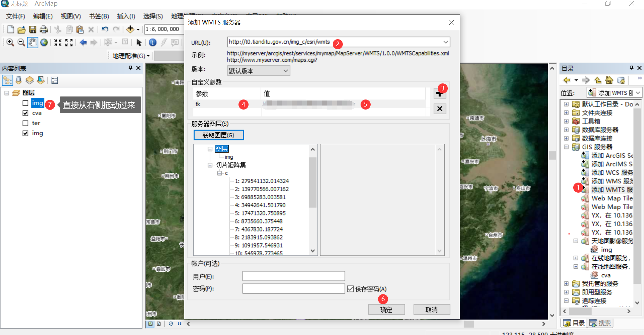Toggle the 保存密码 checkbox
This screenshot has width=644, height=335.
pyautogui.click(x=351, y=289)
